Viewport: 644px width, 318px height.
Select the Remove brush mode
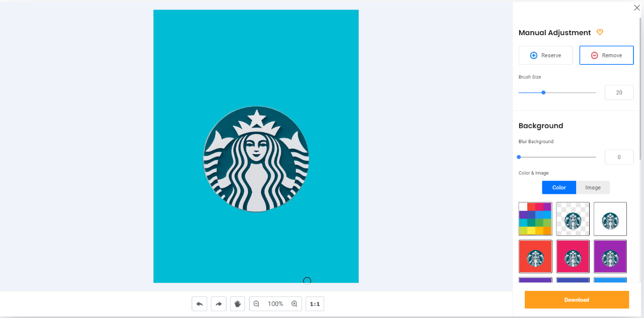(x=606, y=55)
